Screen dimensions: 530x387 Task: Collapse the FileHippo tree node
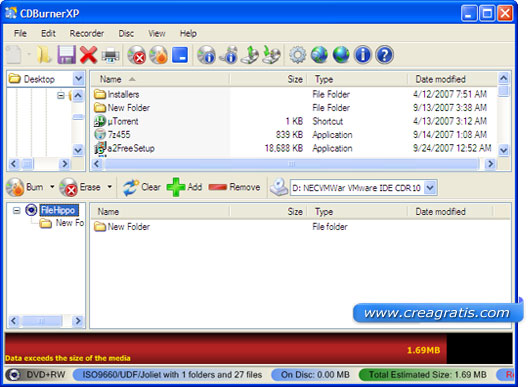point(16,211)
